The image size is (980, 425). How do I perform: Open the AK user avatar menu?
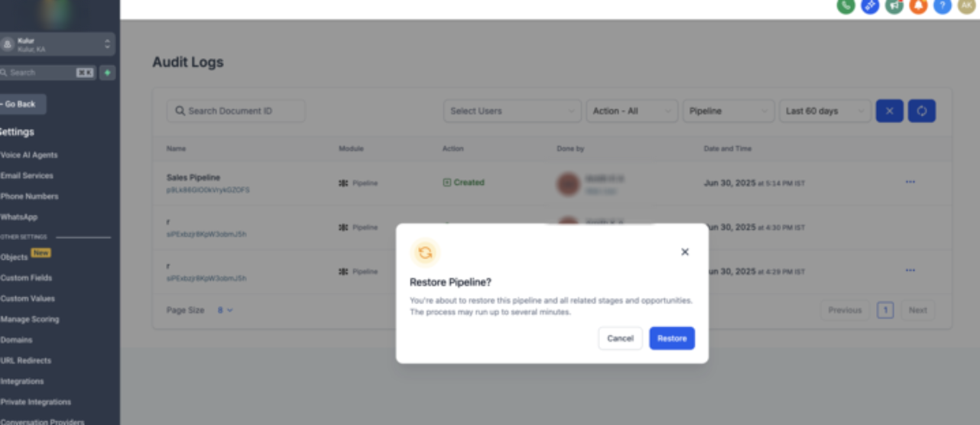coord(966,5)
